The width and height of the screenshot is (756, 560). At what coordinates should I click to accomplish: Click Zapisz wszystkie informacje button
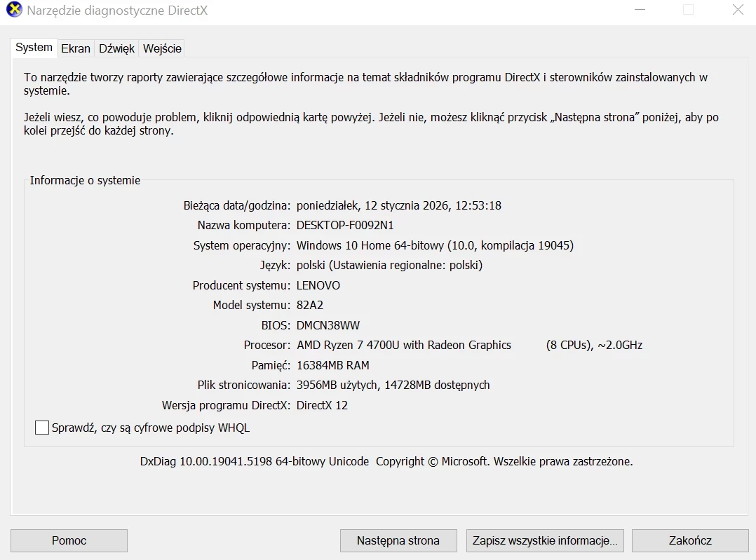point(544,540)
